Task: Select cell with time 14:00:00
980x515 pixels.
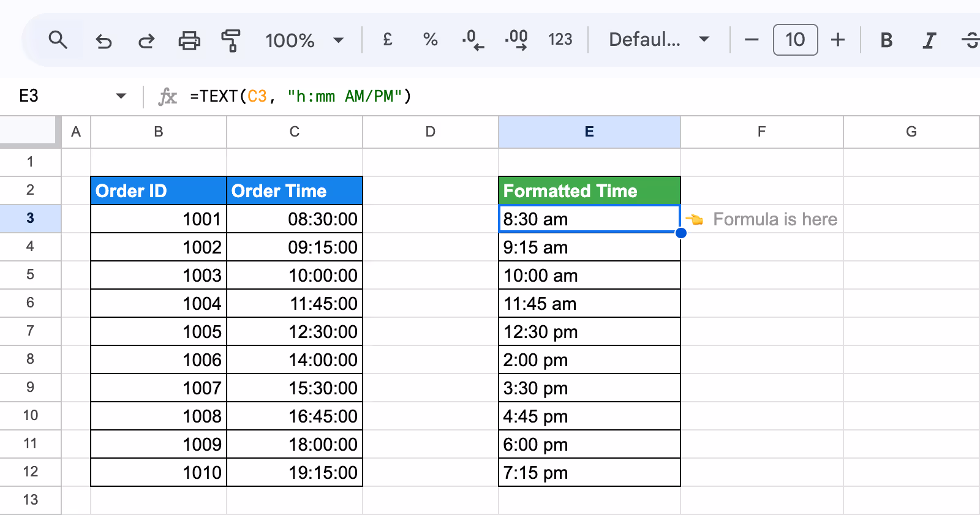Action: [x=295, y=360]
